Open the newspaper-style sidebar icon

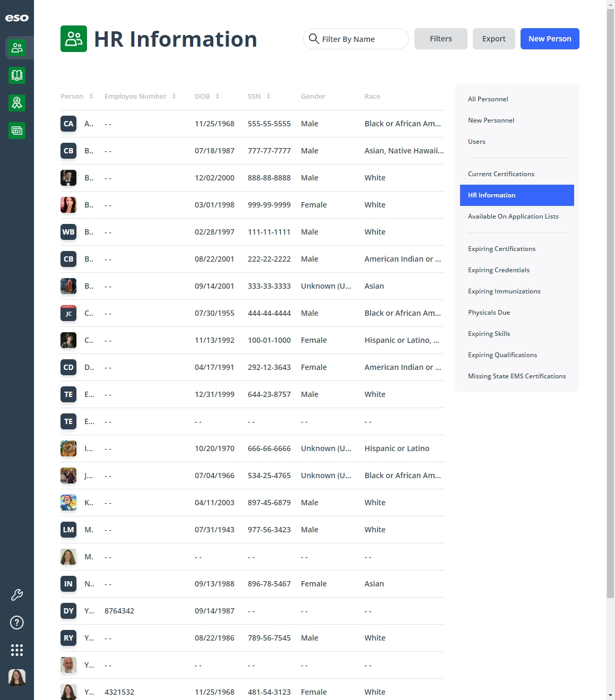tap(17, 131)
